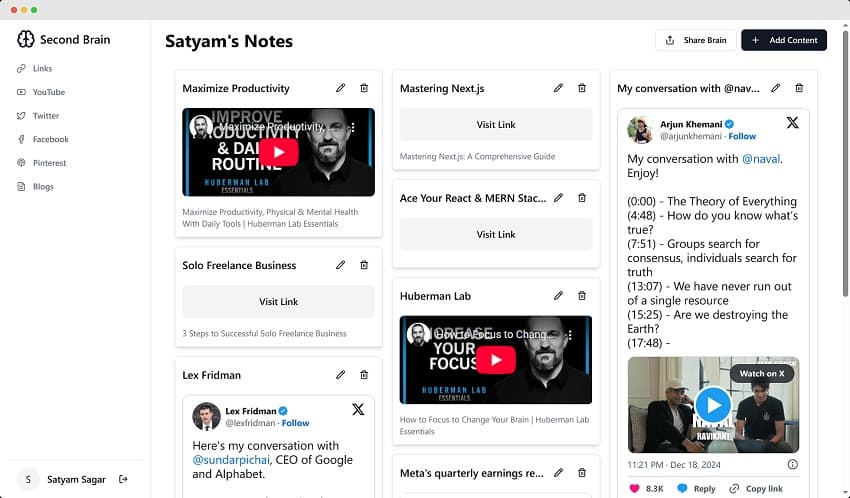Image resolution: width=850 pixels, height=498 pixels.
Task: Click the channel avatar on How to Focus video
Action: [418, 334]
